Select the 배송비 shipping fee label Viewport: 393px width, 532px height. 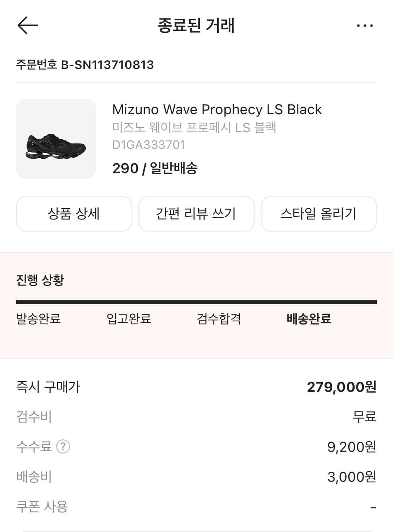(x=34, y=477)
